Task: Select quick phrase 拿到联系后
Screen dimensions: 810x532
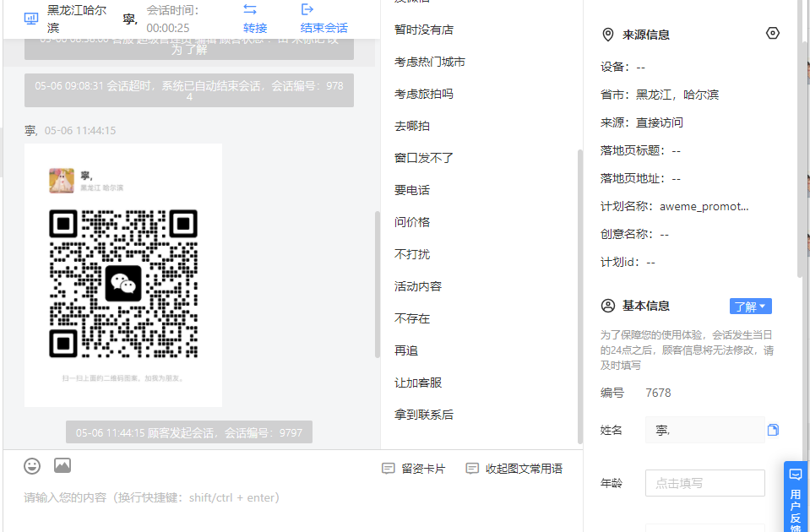Action: (x=424, y=415)
